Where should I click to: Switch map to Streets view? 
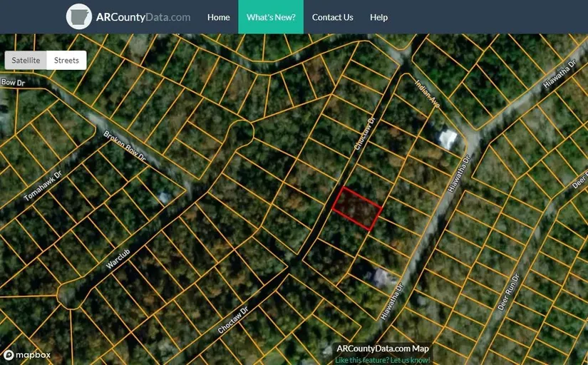coord(66,61)
